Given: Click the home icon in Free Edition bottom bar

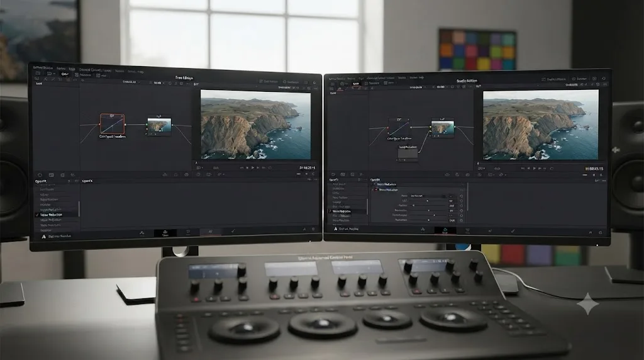Looking at the screenshot, I should click(304, 229).
